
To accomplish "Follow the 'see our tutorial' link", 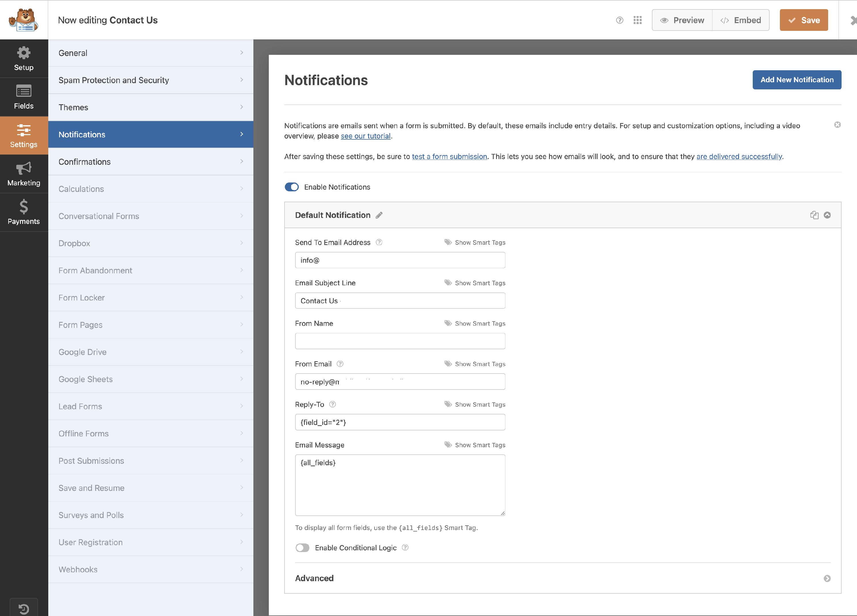I will coord(365,136).
